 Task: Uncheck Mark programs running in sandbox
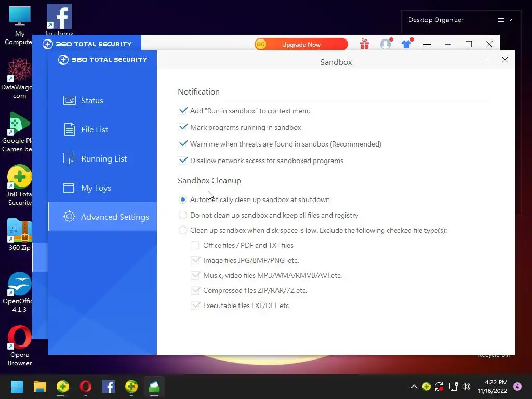tap(182, 127)
